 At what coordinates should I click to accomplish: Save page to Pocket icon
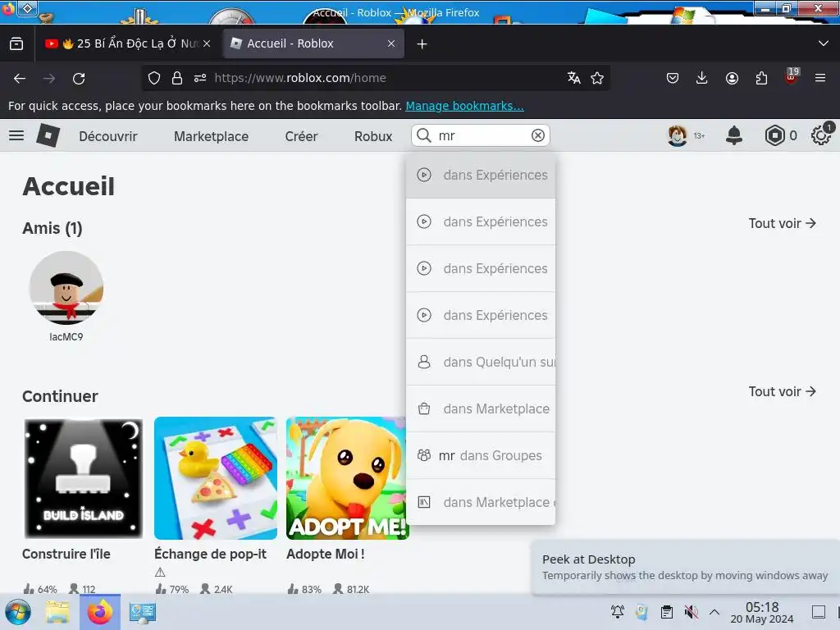click(x=673, y=78)
